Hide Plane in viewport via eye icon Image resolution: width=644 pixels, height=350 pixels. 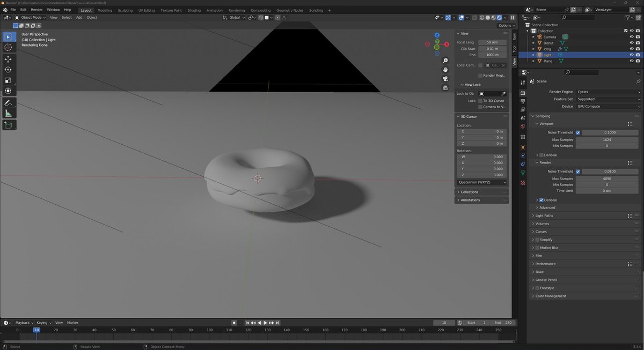[632, 61]
